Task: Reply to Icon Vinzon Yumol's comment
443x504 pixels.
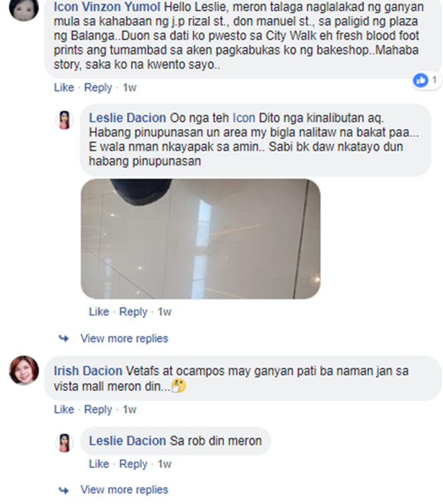Action: tap(98, 87)
